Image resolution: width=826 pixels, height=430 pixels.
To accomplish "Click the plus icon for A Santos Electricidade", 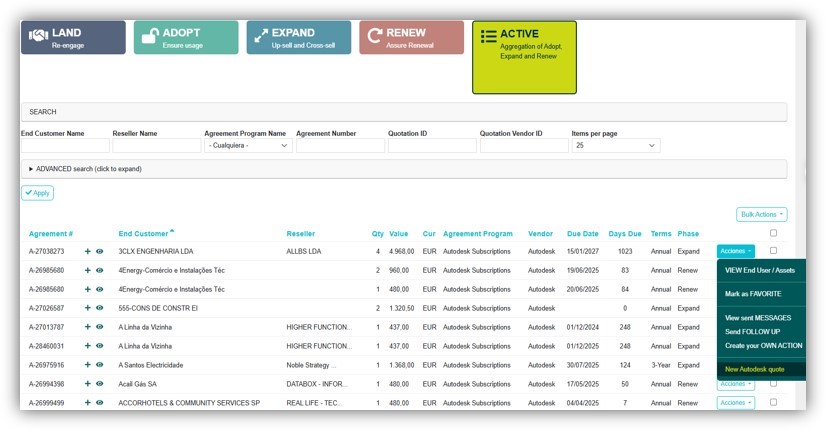I will (88, 365).
